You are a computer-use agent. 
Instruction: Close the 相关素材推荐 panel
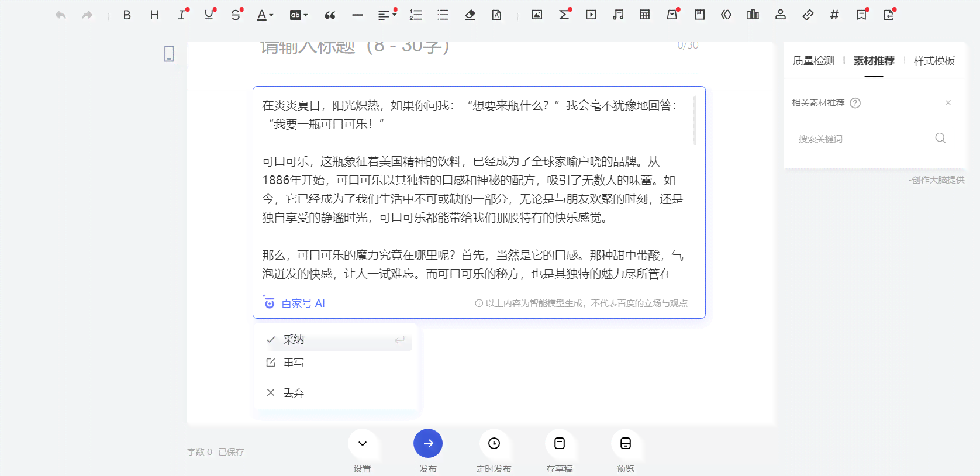pos(948,103)
